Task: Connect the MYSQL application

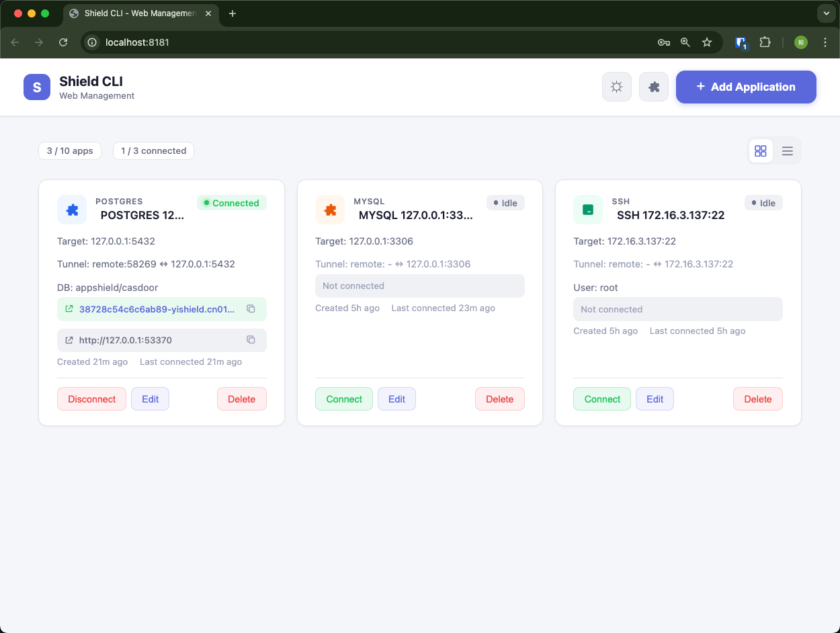Action: (x=344, y=399)
